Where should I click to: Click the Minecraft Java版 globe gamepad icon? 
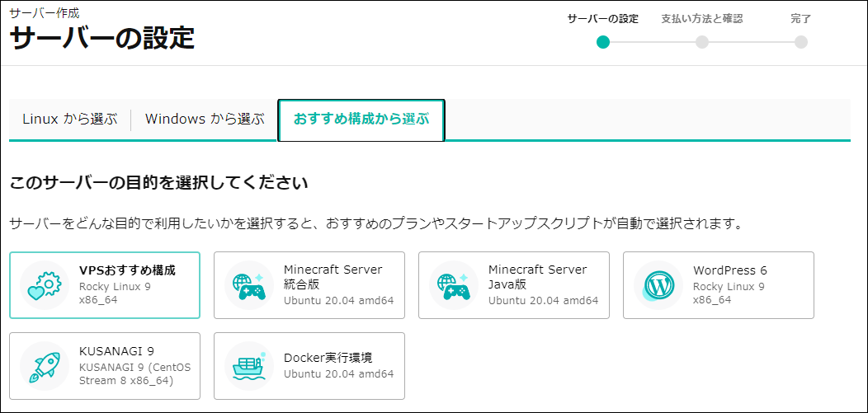pos(454,285)
